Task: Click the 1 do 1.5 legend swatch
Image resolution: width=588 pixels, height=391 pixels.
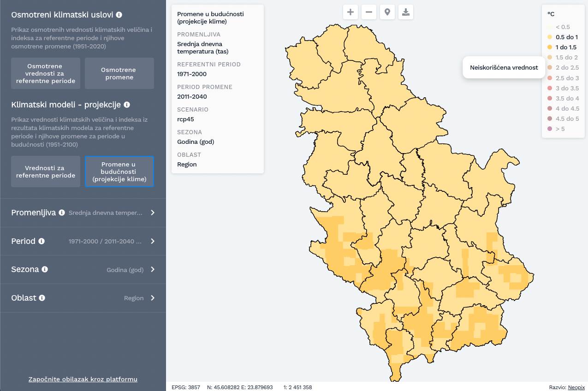Action: [x=550, y=47]
